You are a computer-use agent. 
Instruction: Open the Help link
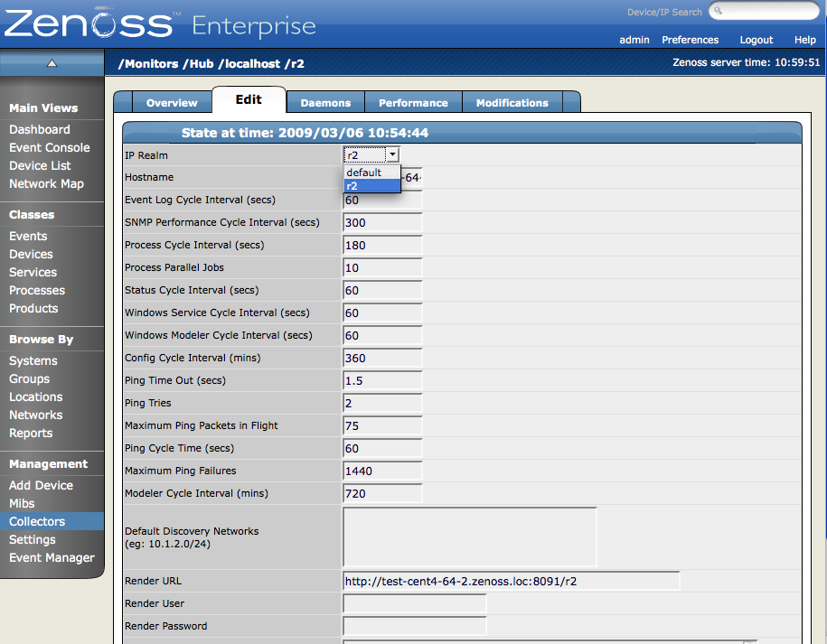[804, 40]
